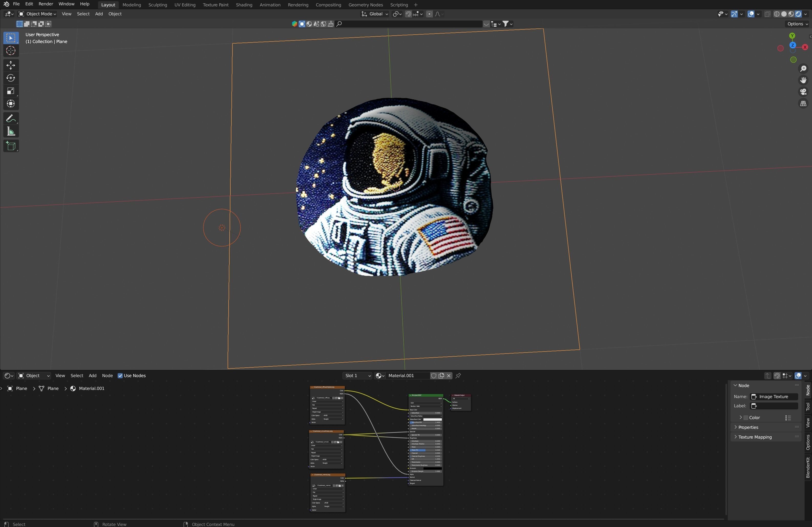This screenshot has width=812, height=527.
Task: Click the green Y axis on navigation gizmo
Action: (792, 36)
